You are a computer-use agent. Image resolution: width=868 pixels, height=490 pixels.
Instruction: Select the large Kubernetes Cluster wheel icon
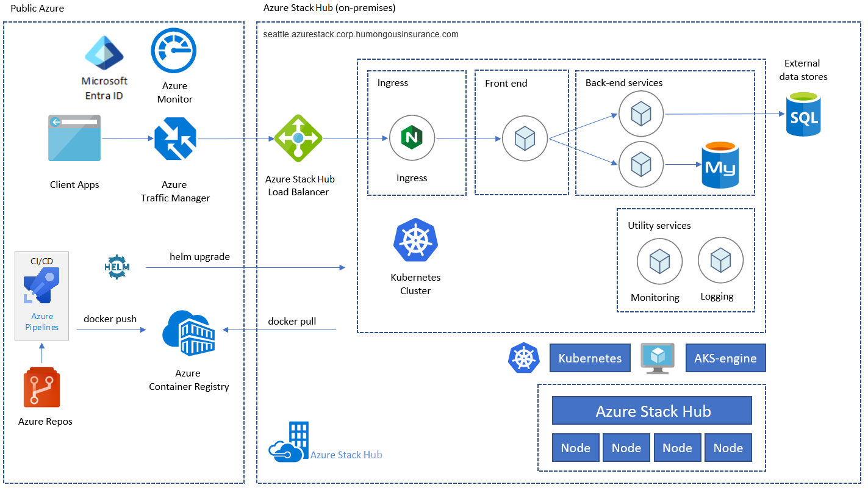[415, 240]
